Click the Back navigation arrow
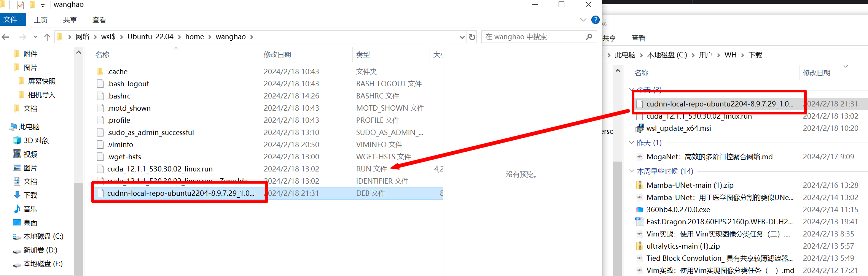The width and height of the screenshot is (868, 276). point(5,37)
